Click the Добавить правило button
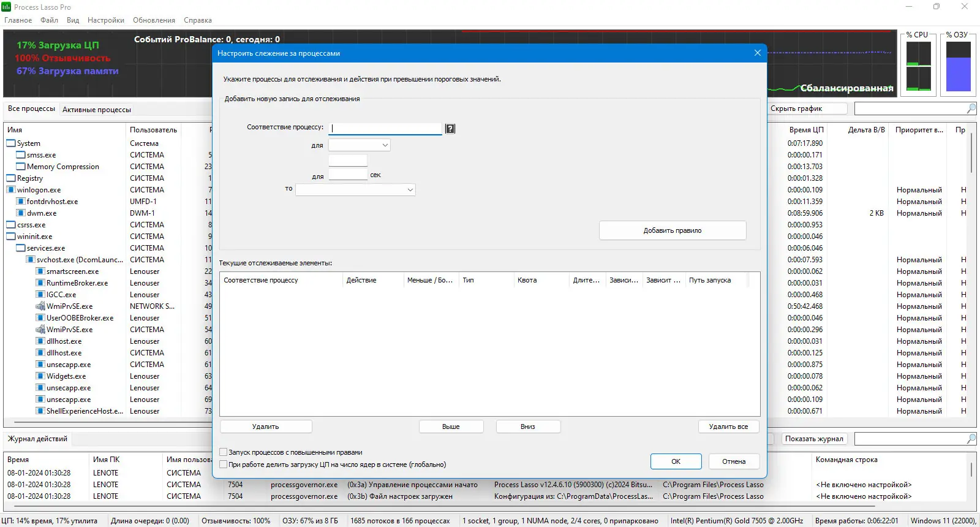 [x=673, y=230]
